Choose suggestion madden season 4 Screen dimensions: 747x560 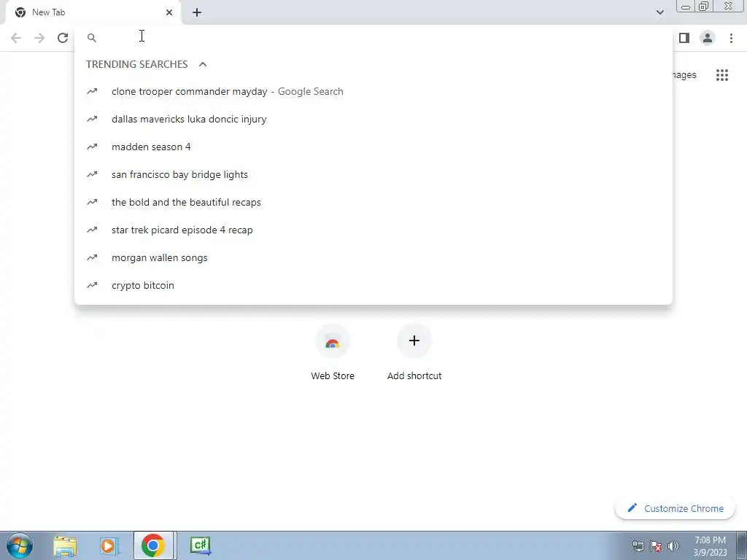(x=373, y=147)
